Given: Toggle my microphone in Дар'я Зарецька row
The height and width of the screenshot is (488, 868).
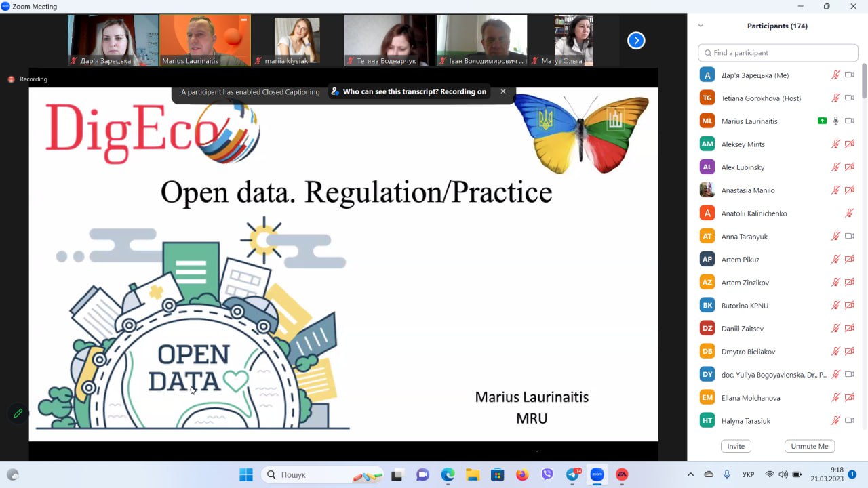Looking at the screenshot, I should pos(836,75).
